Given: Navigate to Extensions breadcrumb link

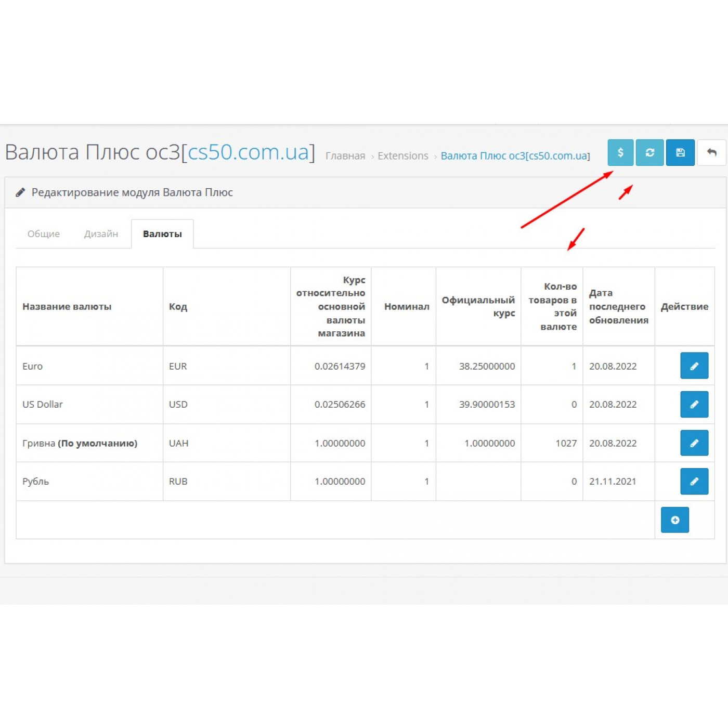Looking at the screenshot, I should pos(402,156).
